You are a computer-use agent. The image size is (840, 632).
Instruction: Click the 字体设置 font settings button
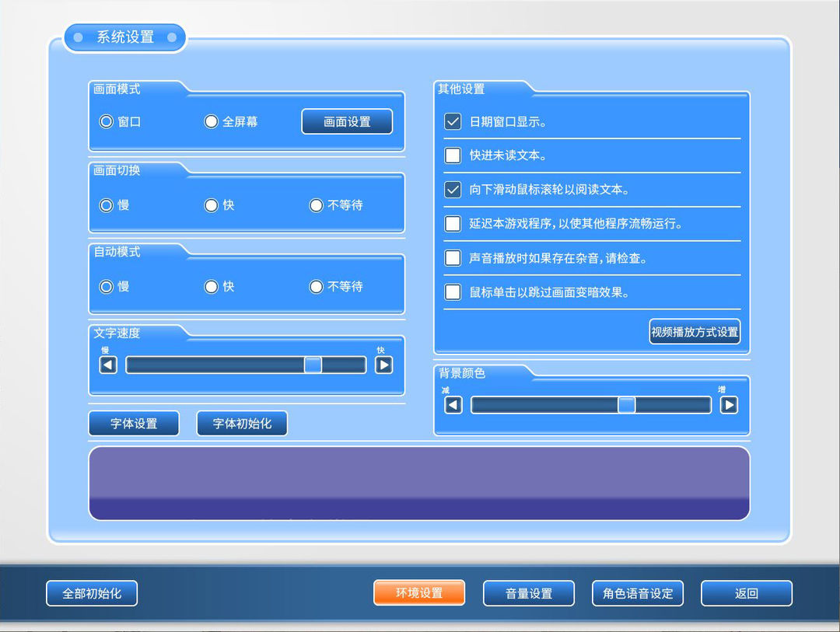click(x=133, y=423)
